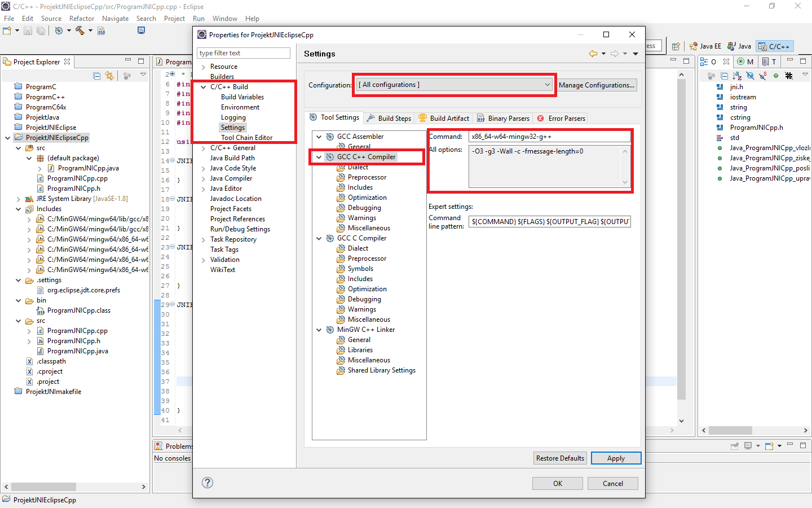Open the Refactor menu

pyautogui.click(x=82, y=18)
